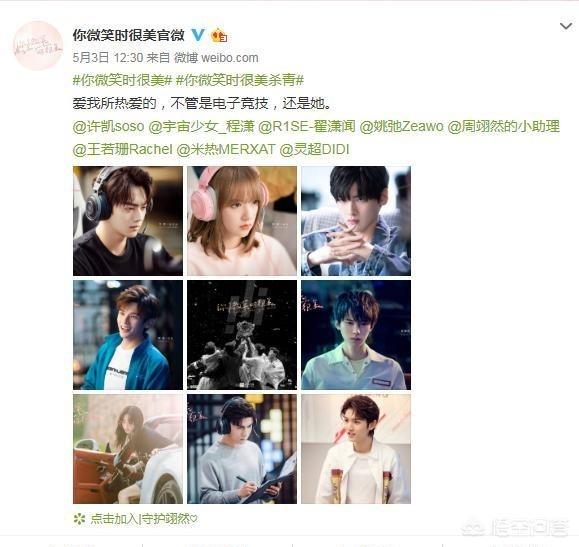The height and width of the screenshot is (547, 579).
Task: Open the #你微笑时很美杀青# hashtag
Action: 240,80
